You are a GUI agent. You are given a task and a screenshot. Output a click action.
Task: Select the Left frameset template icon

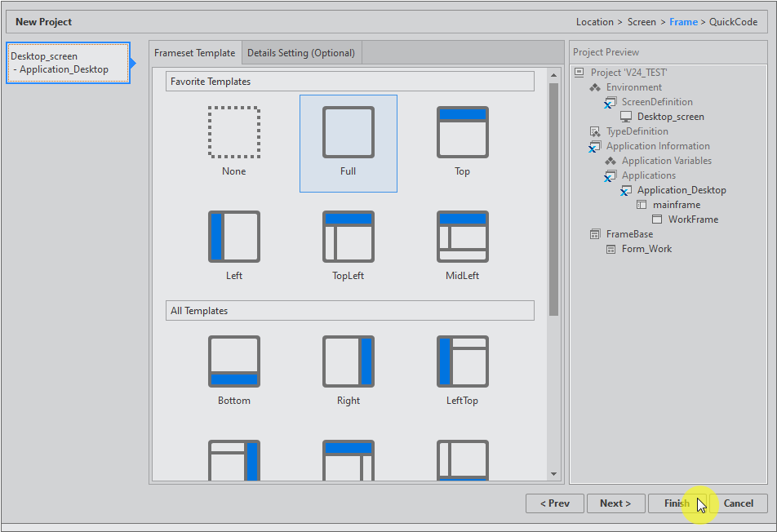[x=233, y=237]
